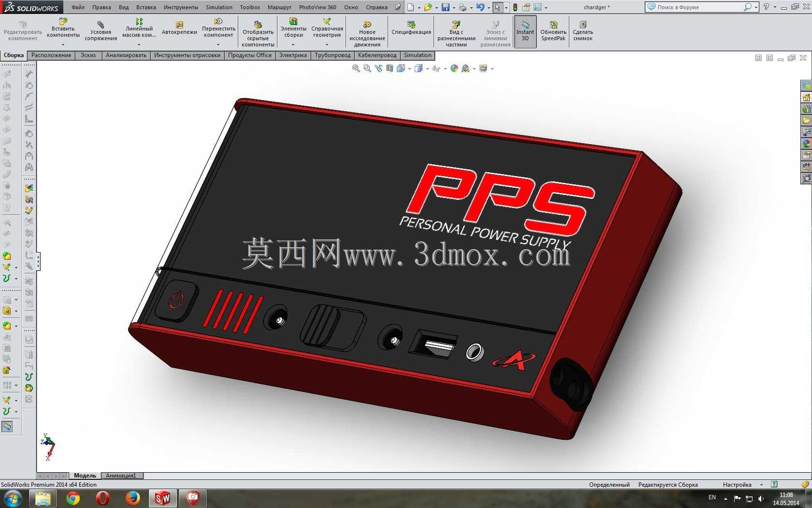The image size is (812, 508).
Task: Open the Bill of Materials (Спецификация) tool
Action: click(x=411, y=28)
